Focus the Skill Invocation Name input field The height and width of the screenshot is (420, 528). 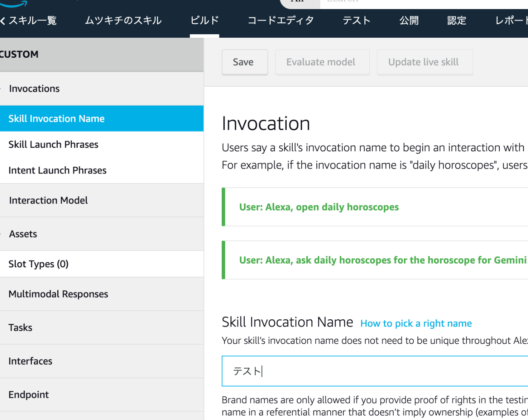pos(375,371)
